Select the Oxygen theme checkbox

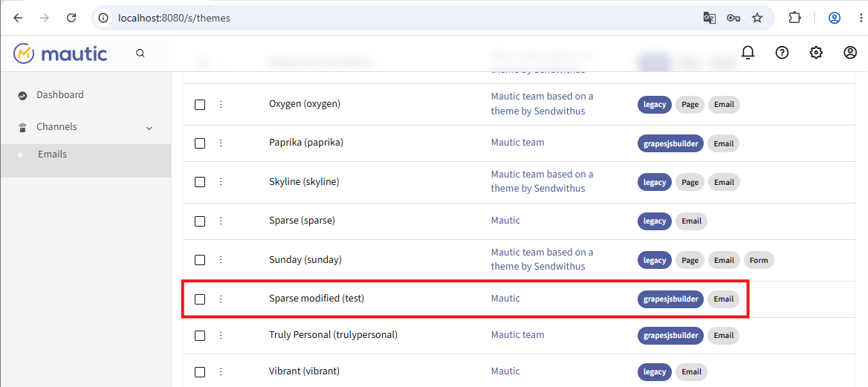coord(200,105)
